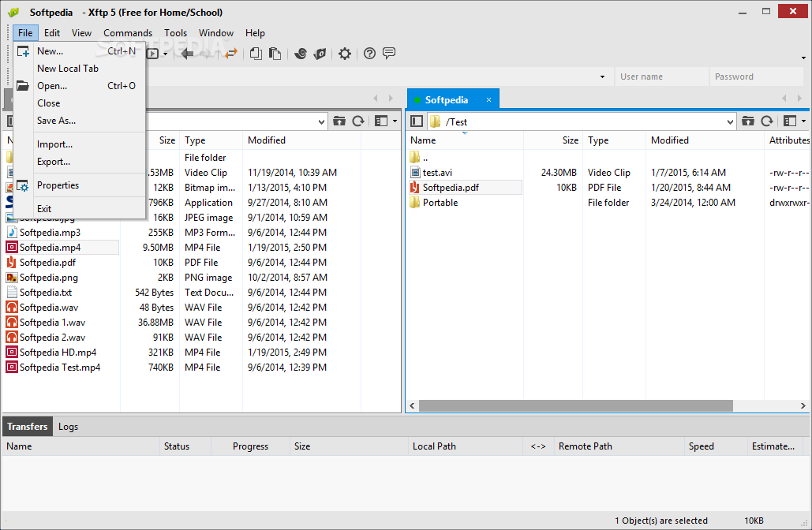Open the Help menu
Image resolution: width=812 pixels, height=530 pixels.
pos(255,32)
